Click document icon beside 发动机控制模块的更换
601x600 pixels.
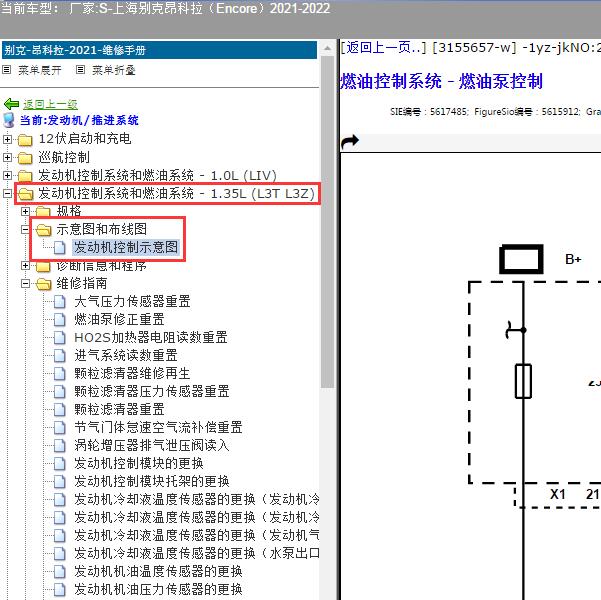pos(59,464)
